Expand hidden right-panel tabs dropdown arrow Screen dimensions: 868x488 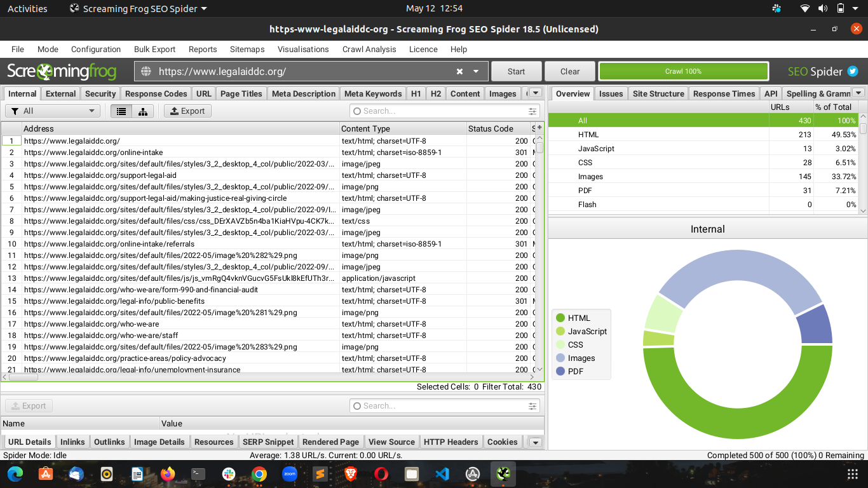(858, 93)
